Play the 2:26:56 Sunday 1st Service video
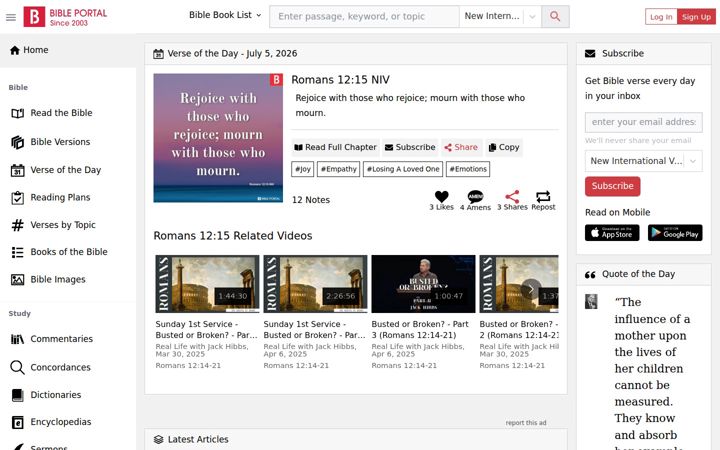The image size is (720, 450). coord(315,284)
